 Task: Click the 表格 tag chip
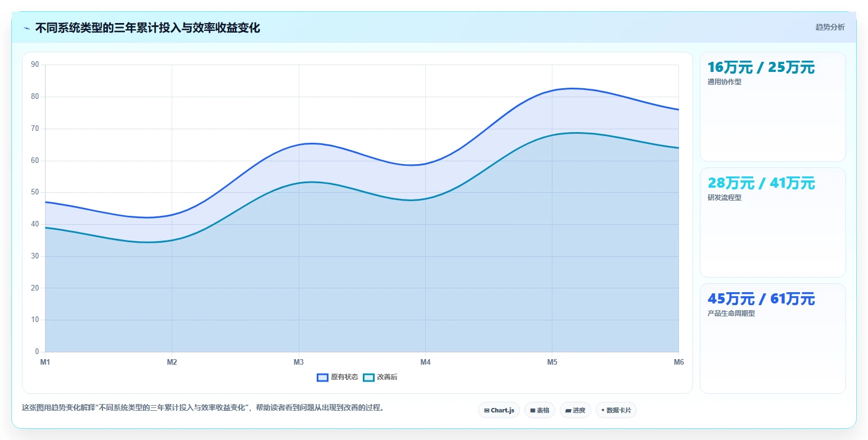click(x=539, y=410)
